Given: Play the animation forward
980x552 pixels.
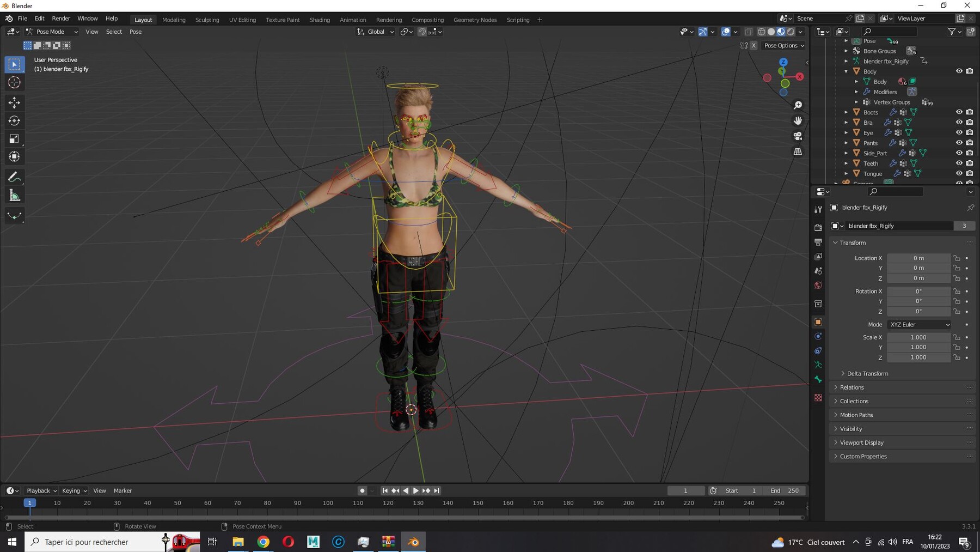Looking at the screenshot, I should pyautogui.click(x=416, y=491).
